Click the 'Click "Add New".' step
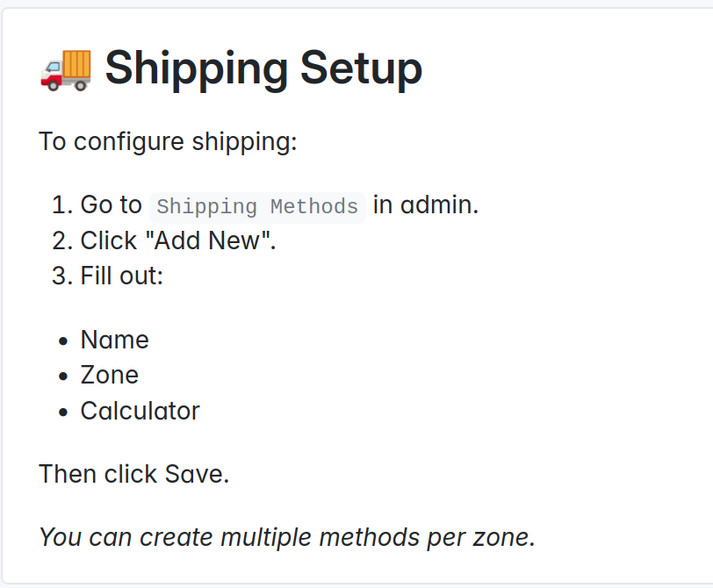This screenshot has height=588, width=713. (178, 240)
